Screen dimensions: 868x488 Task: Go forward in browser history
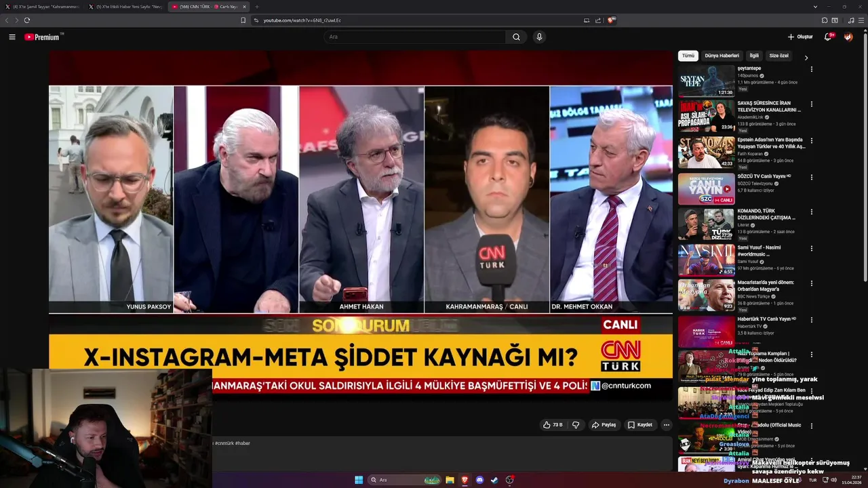tap(16, 20)
